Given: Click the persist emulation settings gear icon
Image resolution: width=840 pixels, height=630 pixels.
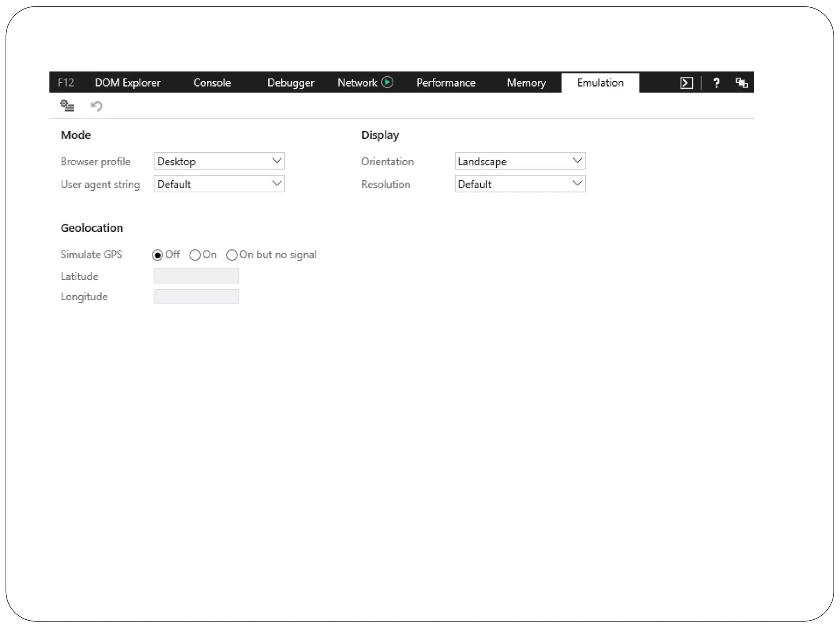Looking at the screenshot, I should pos(67,106).
